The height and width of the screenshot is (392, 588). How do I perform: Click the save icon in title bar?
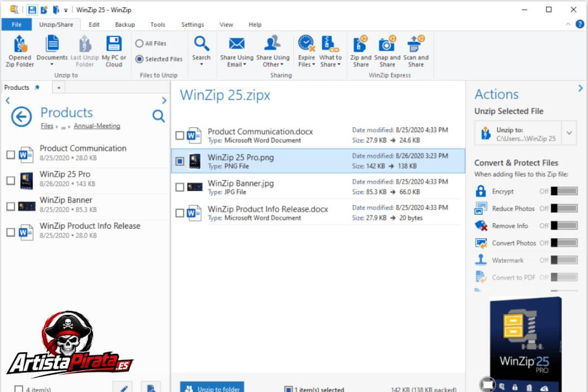(x=32, y=10)
